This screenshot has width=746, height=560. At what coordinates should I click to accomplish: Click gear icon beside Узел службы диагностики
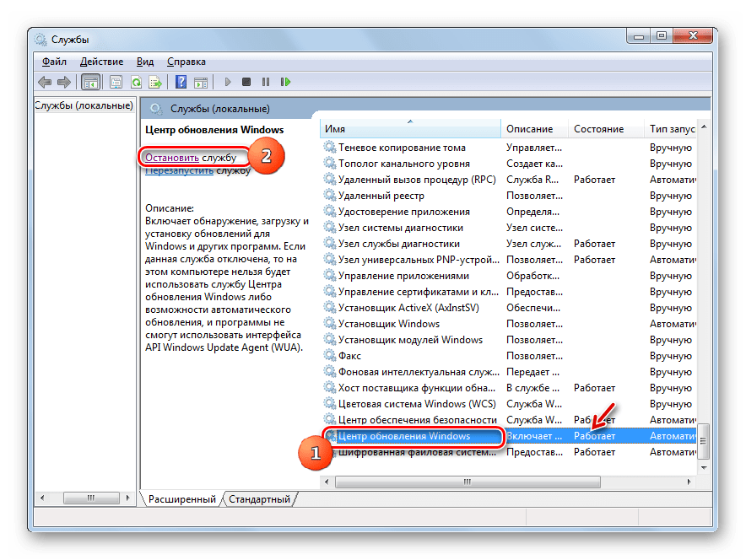point(330,243)
